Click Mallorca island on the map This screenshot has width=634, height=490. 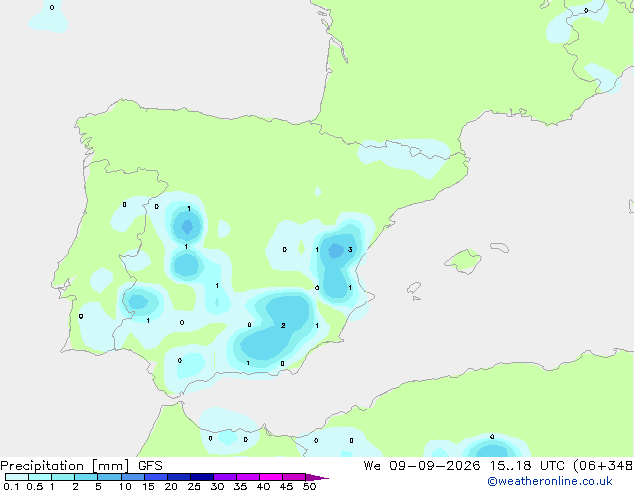pyautogui.click(x=463, y=261)
